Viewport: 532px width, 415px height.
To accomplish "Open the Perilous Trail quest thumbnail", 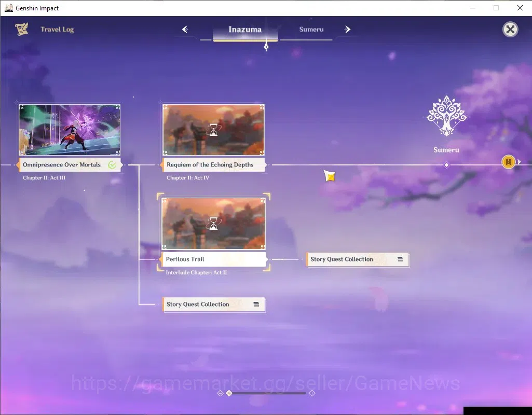I will [x=213, y=224].
